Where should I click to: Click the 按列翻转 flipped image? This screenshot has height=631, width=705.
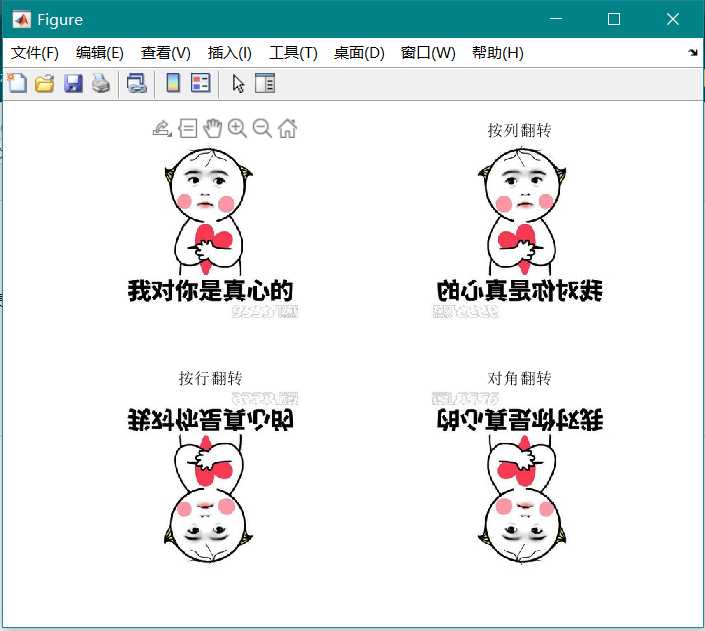tap(519, 233)
